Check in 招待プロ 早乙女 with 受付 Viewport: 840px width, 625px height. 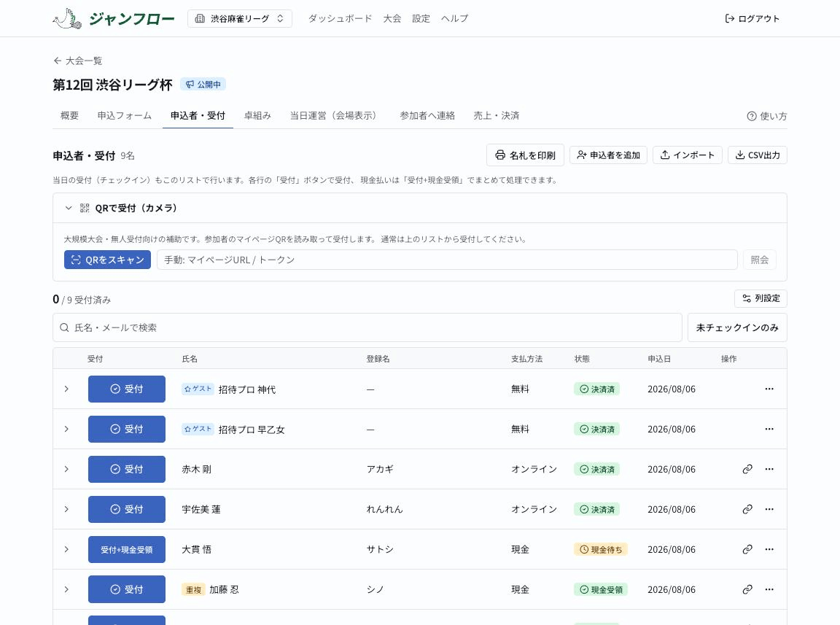coord(126,429)
